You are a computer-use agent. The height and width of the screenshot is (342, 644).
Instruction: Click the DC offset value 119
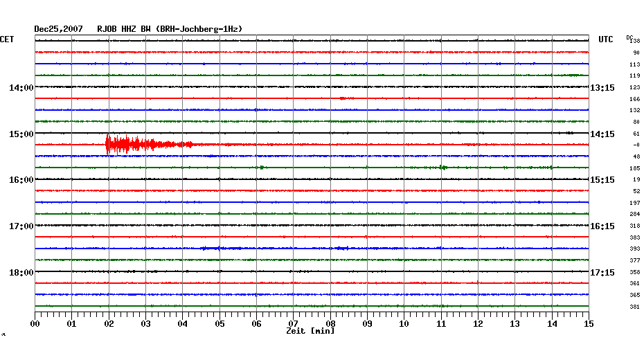pos(635,76)
